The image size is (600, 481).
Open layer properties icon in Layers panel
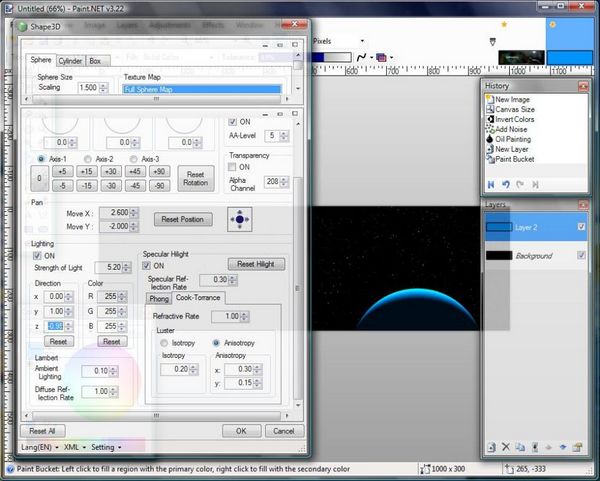click(577, 447)
